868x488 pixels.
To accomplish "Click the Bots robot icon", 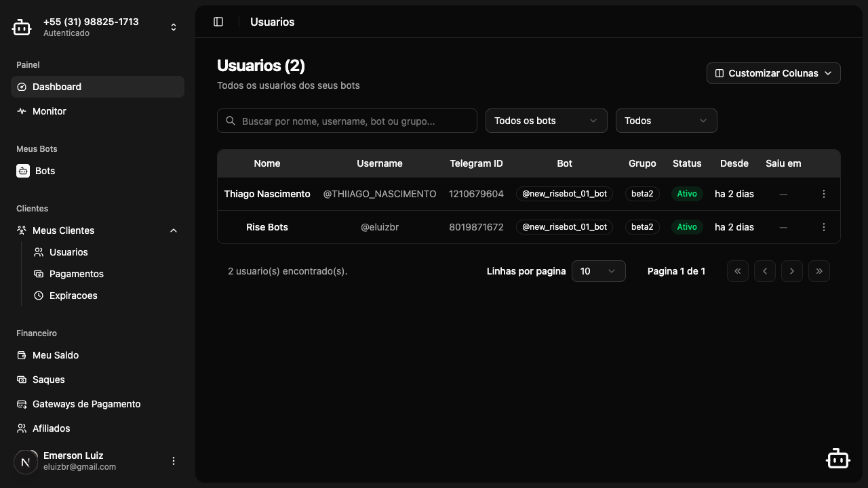I will pos(23,171).
